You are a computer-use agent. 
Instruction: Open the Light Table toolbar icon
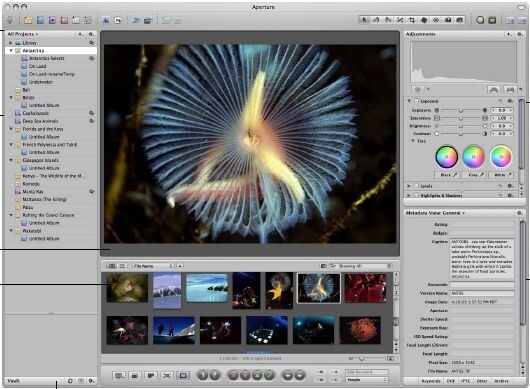click(x=492, y=20)
